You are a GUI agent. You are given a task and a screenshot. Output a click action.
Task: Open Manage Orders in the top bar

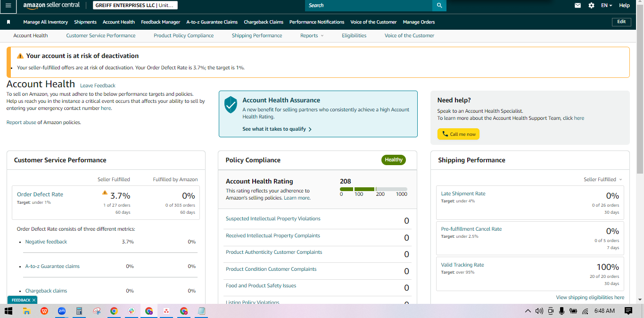click(x=419, y=22)
